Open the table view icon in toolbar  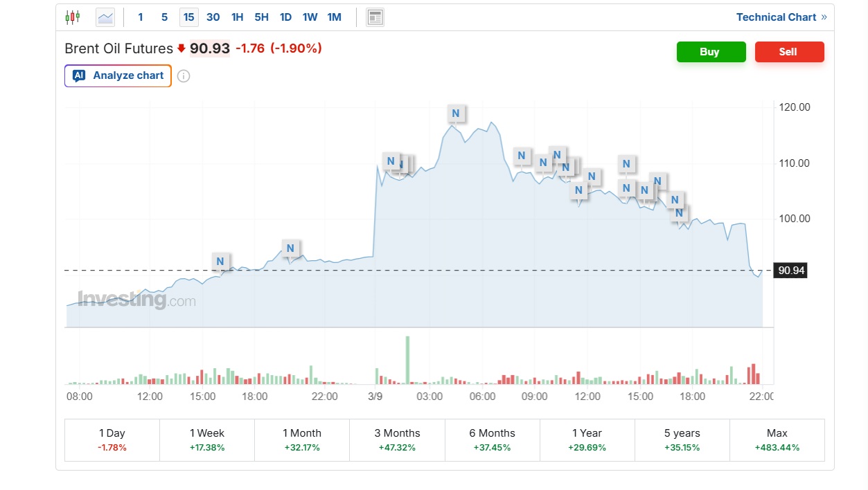click(375, 17)
